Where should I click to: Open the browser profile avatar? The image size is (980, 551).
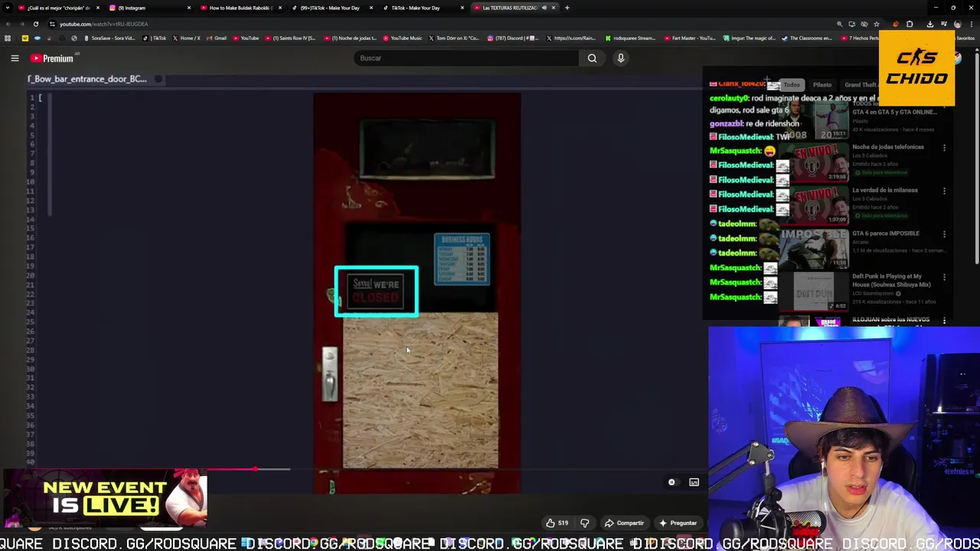pyautogui.click(x=957, y=24)
